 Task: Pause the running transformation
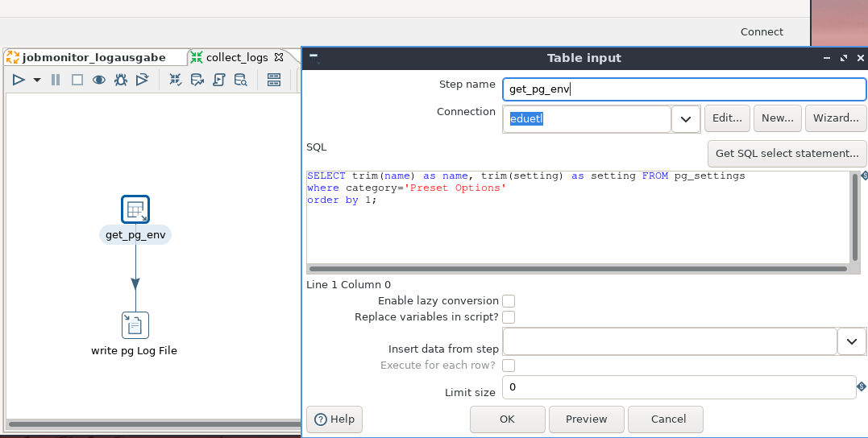pyautogui.click(x=56, y=81)
